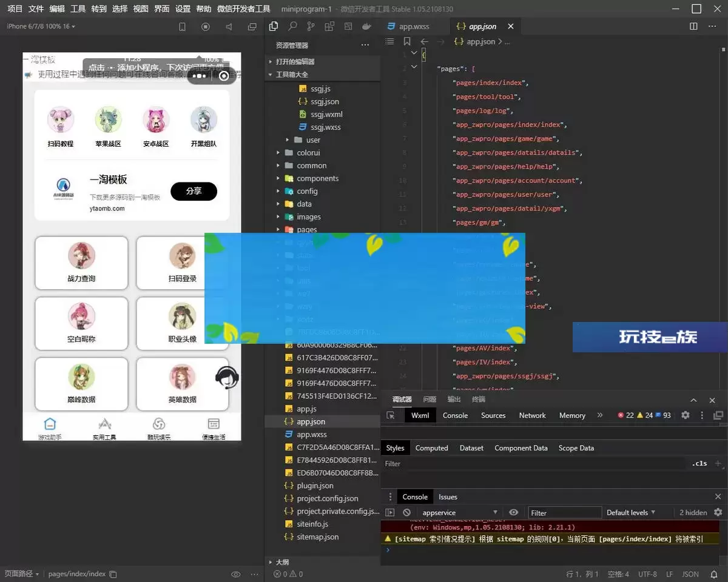
Task: Open the 项目 menu
Action: pyautogui.click(x=15, y=9)
